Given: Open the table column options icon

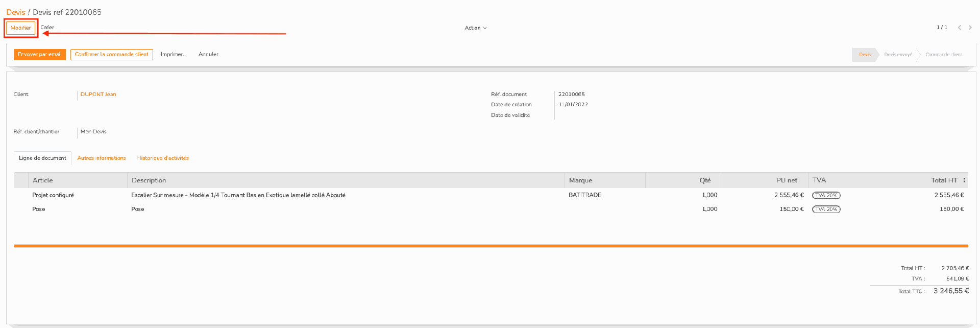Looking at the screenshot, I should pos(964,180).
